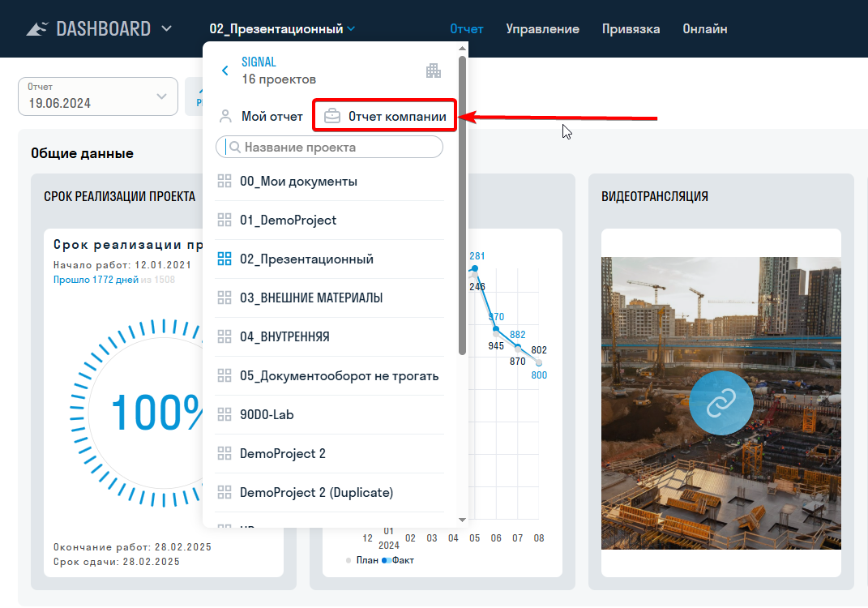Image resolution: width=868 pixels, height=608 pixels.
Task: Select 03_ВНЕШНИЕ МАТЕРИАЛЫ project
Action: (311, 298)
